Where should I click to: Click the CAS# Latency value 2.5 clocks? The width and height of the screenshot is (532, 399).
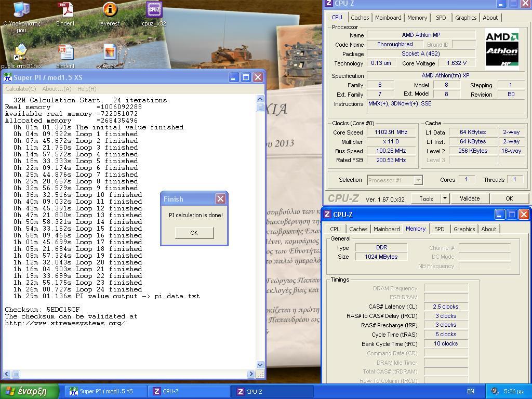click(x=445, y=307)
